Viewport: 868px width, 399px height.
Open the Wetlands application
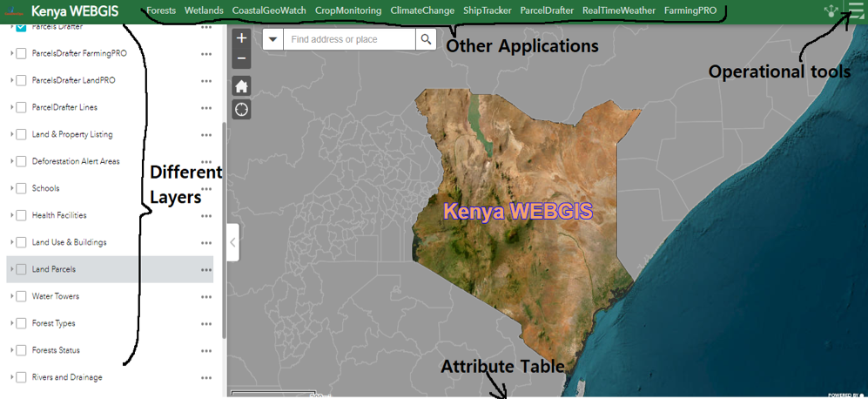click(204, 10)
